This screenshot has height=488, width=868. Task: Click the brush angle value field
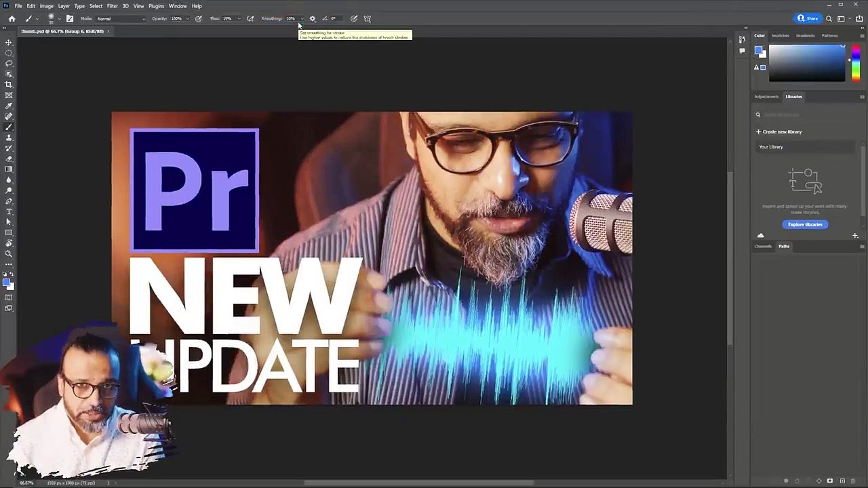(334, 18)
